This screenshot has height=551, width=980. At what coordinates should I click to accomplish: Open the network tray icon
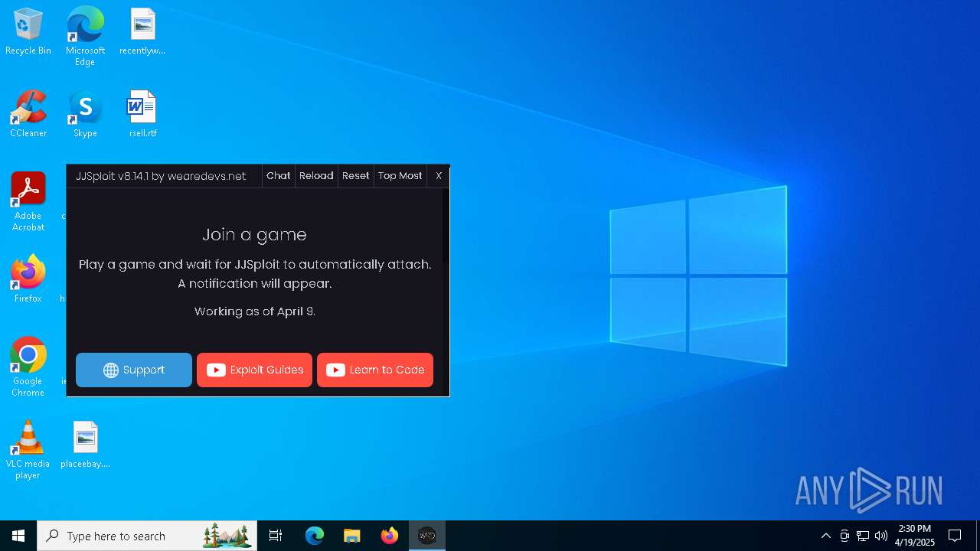pyautogui.click(x=863, y=536)
